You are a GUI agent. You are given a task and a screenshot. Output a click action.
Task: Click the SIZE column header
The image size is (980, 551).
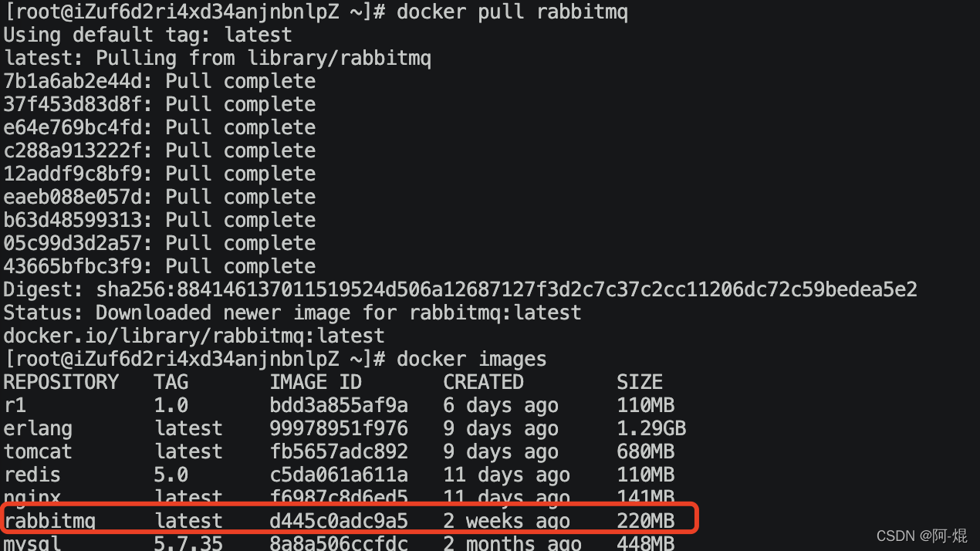point(640,382)
